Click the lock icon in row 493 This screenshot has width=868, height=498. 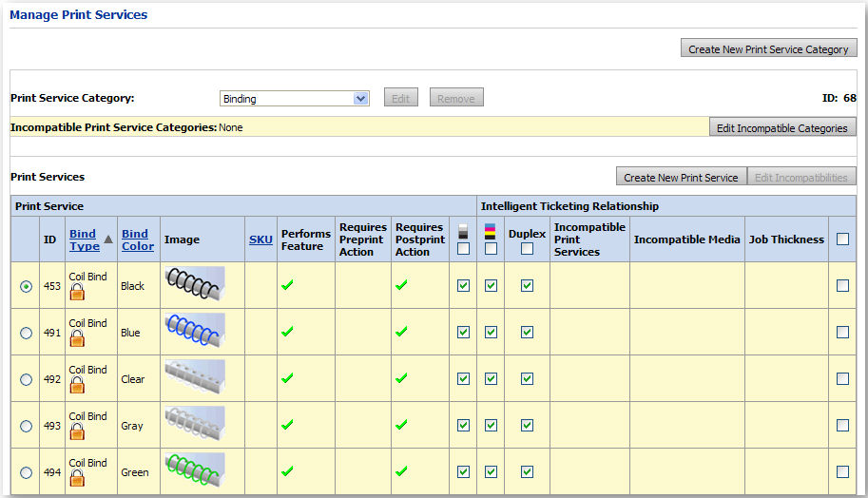pyautogui.click(x=77, y=432)
